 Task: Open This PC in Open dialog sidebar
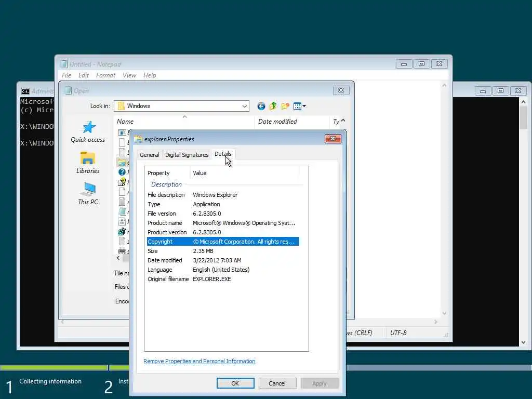(88, 193)
